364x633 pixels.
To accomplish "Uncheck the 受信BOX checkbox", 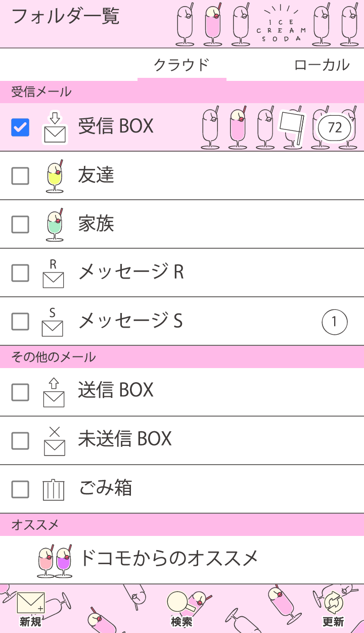I will click(x=20, y=127).
